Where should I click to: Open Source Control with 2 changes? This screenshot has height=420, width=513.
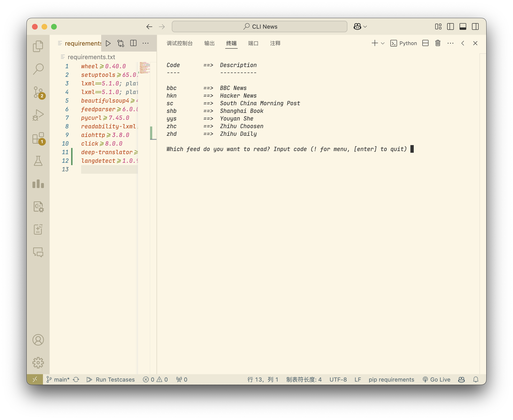pyautogui.click(x=38, y=92)
